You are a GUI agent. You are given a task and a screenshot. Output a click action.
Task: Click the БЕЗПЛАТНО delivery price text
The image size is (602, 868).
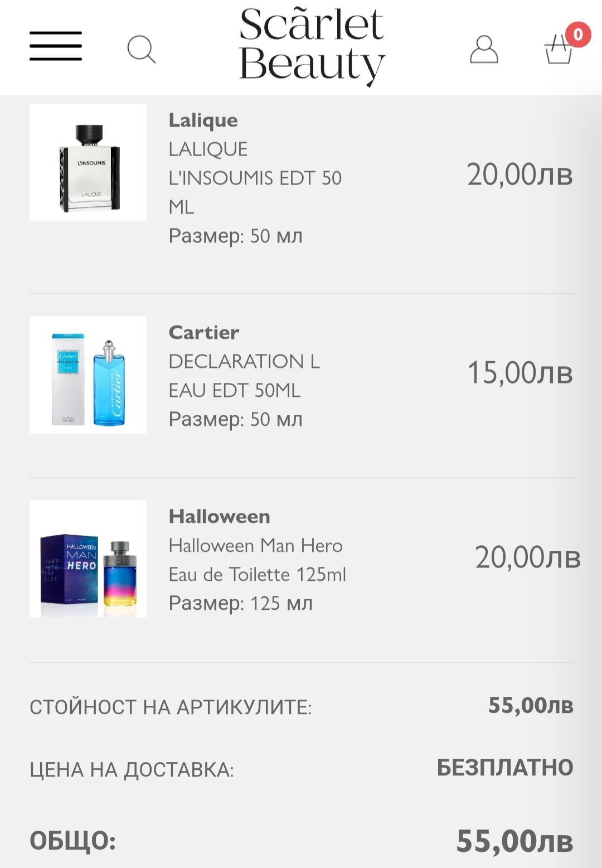[x=505, y=768]
